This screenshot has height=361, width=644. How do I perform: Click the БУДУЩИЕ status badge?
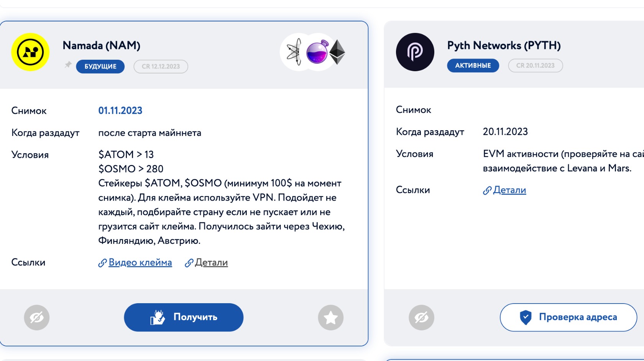(100, 66)
